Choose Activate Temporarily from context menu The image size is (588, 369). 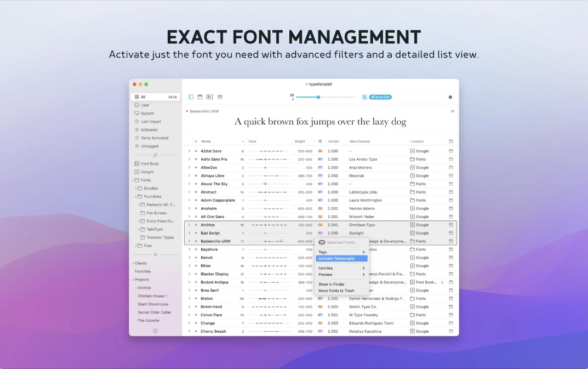click(336, 258)
